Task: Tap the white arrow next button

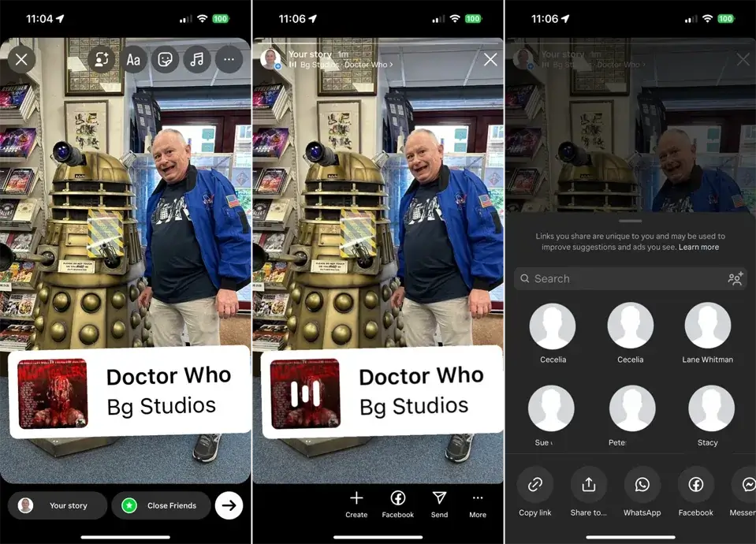Action: click(x=229, y=505)
